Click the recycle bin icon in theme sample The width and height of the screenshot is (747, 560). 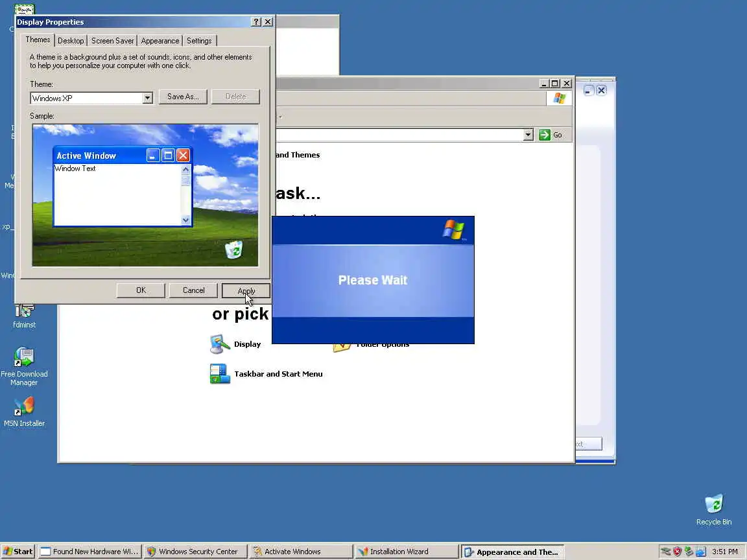[234, 249]
